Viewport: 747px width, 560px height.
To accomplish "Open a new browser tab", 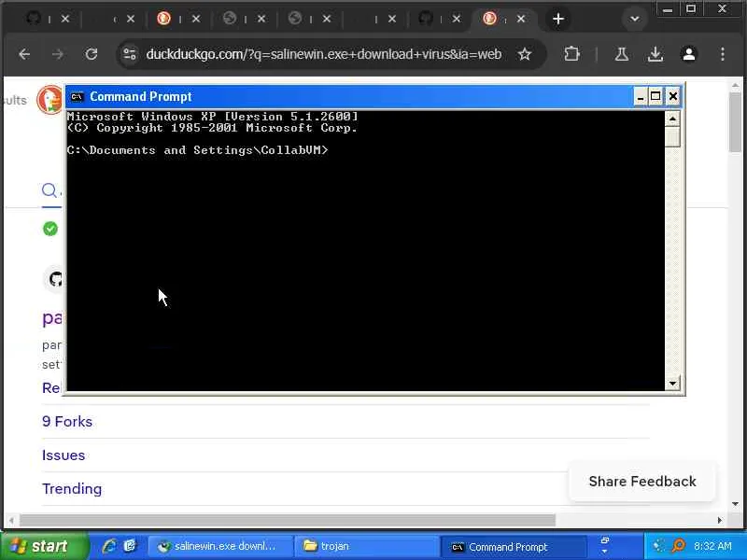I will (x=558, y=19).
